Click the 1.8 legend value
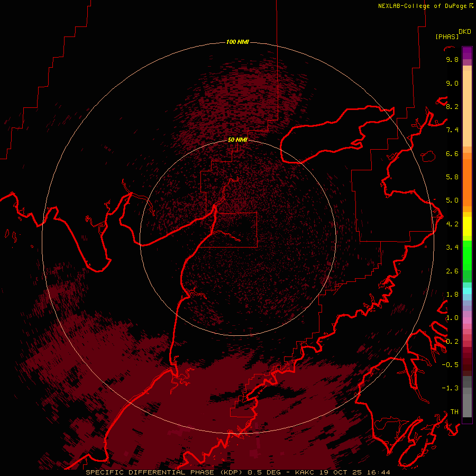The width and height of the screenshot is (476, 476). pos(452,295)
